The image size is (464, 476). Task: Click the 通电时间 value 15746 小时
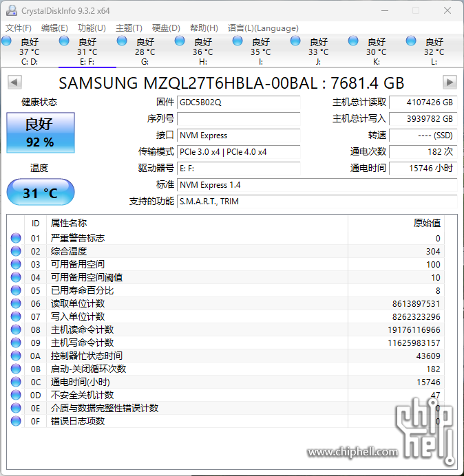point(423,168)
